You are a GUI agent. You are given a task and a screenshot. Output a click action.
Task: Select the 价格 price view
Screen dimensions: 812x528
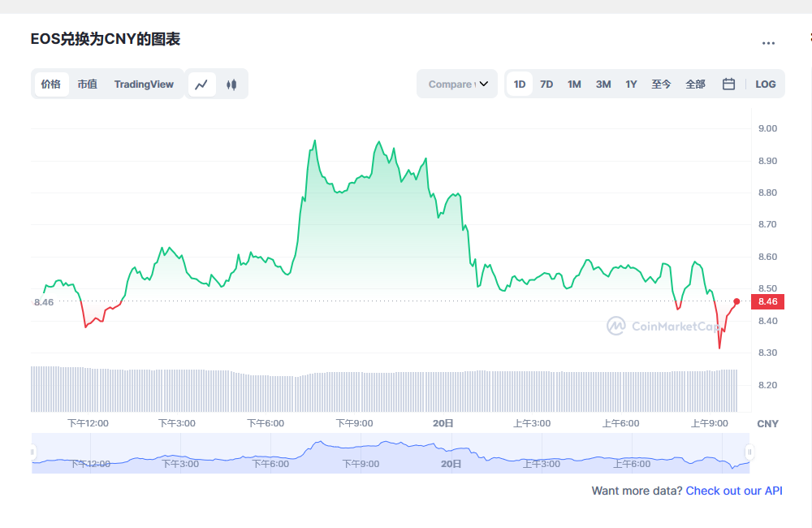point(51,84)
